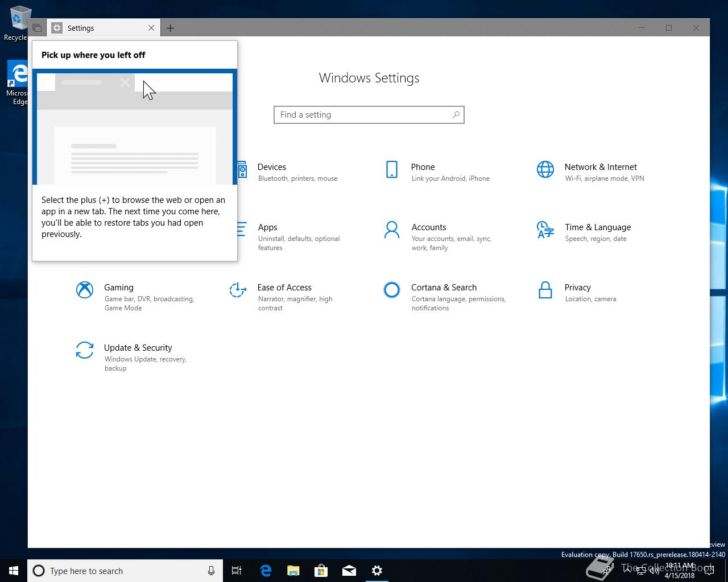
Task: Click 'Bluetooth, printers, mouse' description
Action: 297,178
